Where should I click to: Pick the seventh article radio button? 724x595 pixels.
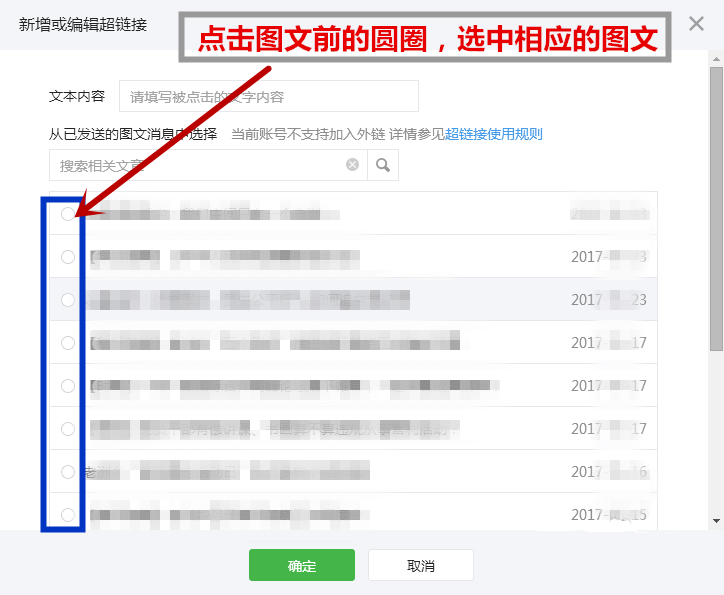coord(68,471)
